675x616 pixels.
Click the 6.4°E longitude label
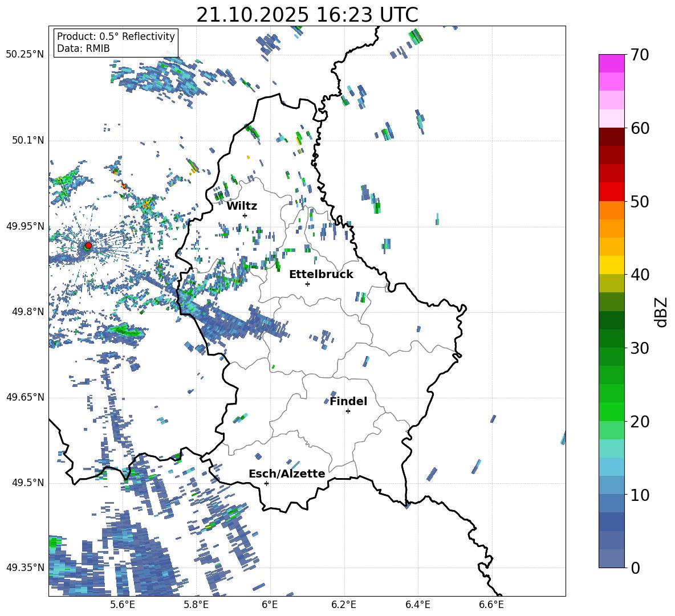point(418,605)
